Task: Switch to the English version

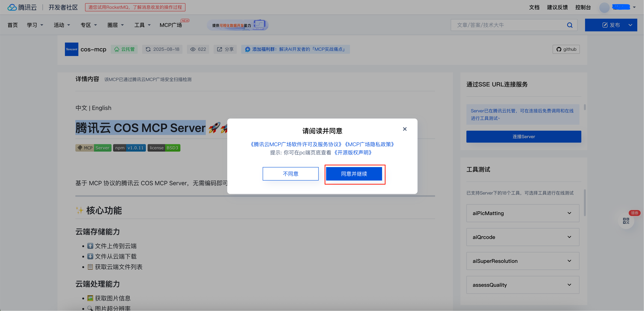Action: click(101, 108)
